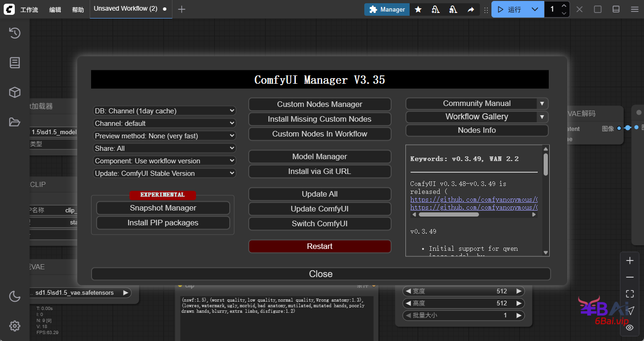
Task: Click Install PIP packages button
Action: 163,223
